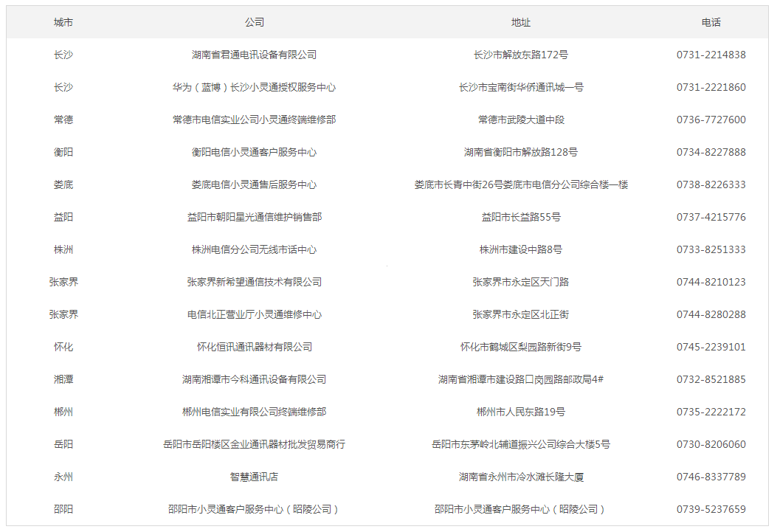Image resolution: width=777 pixels, height=532 pixels.
Task: Click address 张家界市永定区北正街
Action: click(521, 314)
